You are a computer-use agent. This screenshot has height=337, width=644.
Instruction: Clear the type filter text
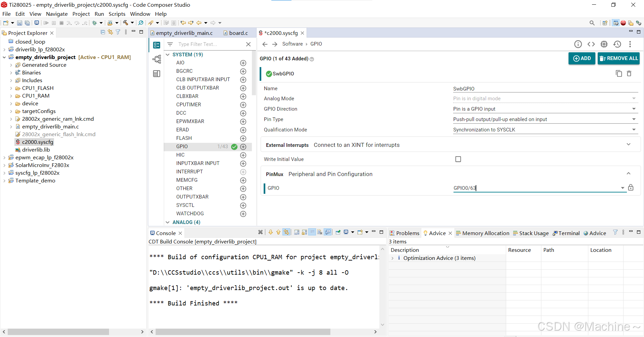pyautogui.click(x=248, y=44)
